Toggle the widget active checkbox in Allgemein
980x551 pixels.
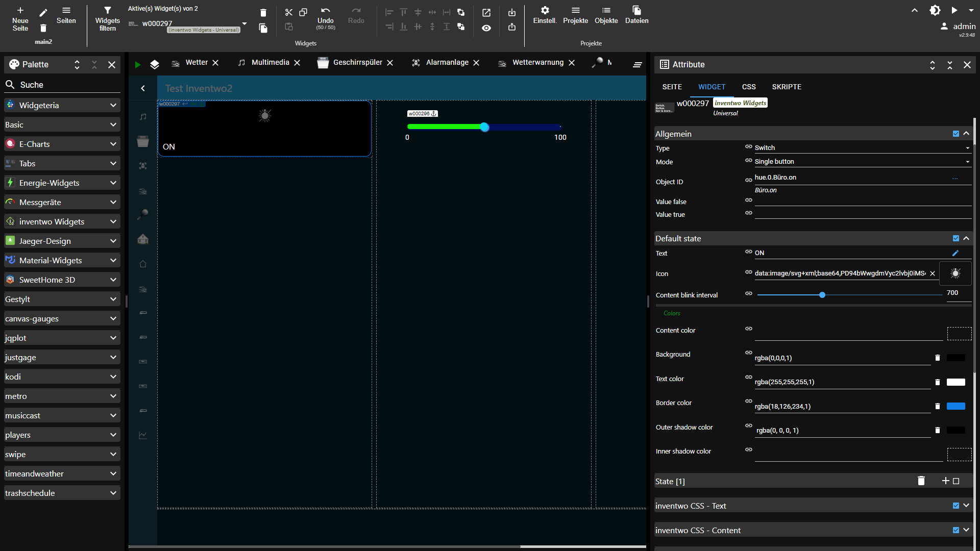pyautogui.click(x=956, y=133)
